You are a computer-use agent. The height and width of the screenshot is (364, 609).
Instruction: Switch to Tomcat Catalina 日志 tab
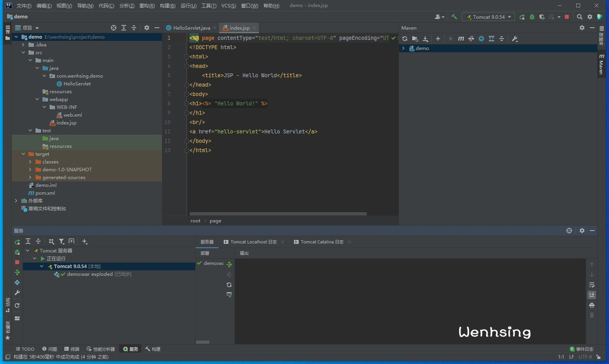322,242
